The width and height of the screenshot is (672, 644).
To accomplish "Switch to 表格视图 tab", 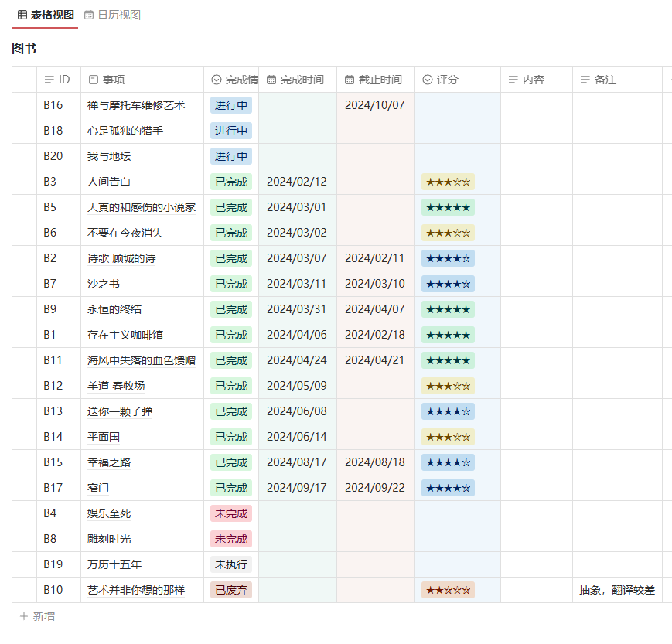I will (x=46, y=15).
